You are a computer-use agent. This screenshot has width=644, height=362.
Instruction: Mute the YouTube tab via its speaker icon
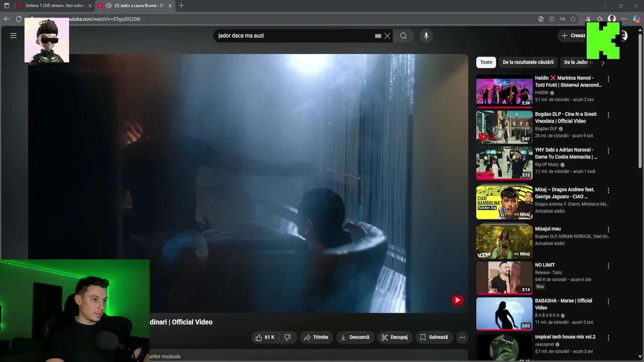tap(108, 6)
